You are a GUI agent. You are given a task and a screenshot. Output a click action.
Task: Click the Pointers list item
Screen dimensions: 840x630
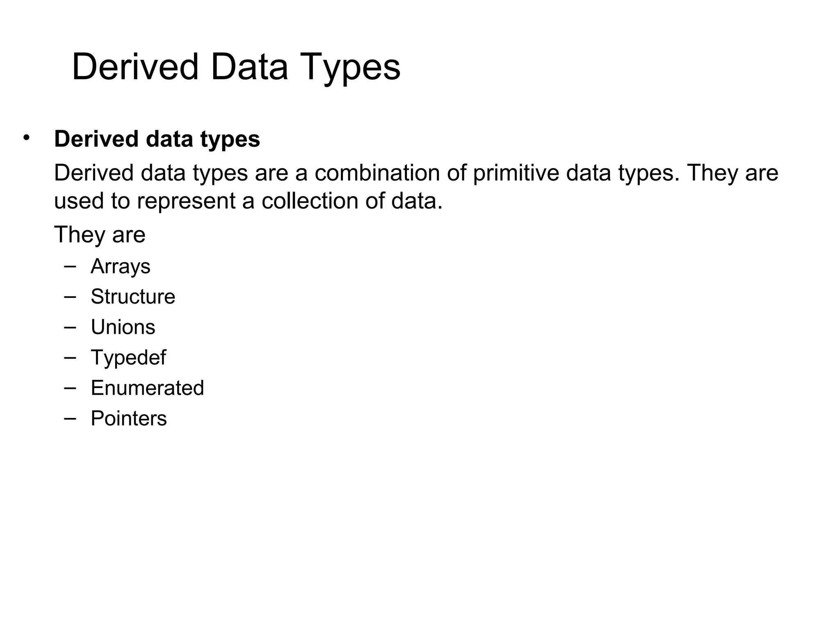129,418
